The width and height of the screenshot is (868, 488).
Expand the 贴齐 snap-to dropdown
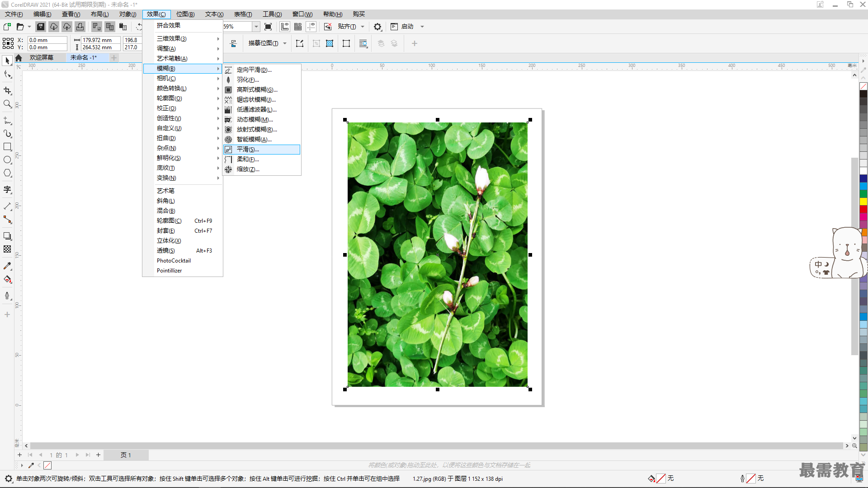(x=363, y=27)
